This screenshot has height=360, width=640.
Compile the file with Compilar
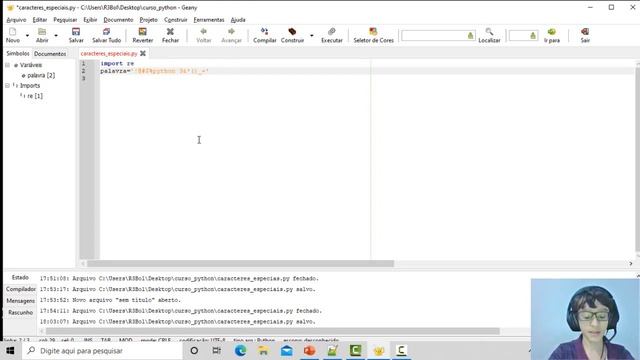tap(264, 36)
